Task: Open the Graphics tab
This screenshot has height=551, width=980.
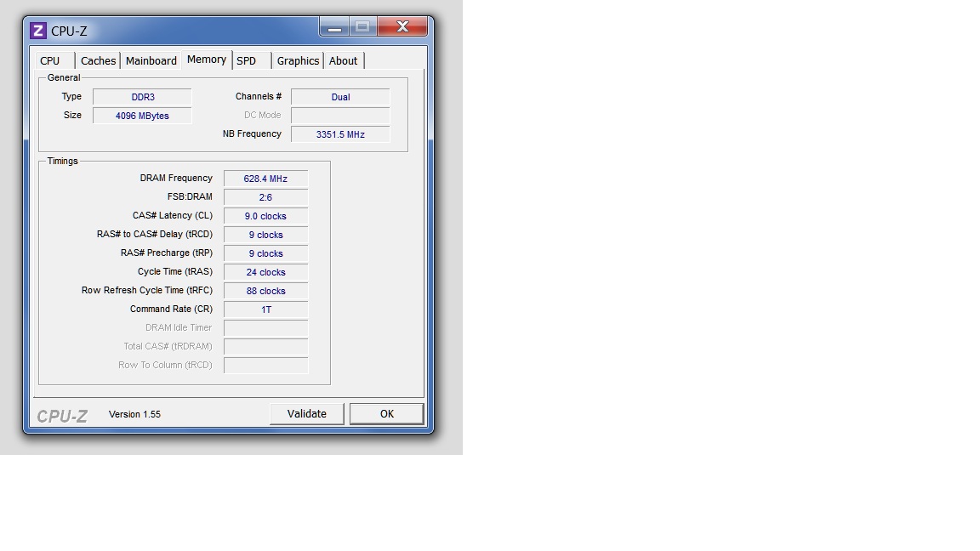Action: pos(298,60)
